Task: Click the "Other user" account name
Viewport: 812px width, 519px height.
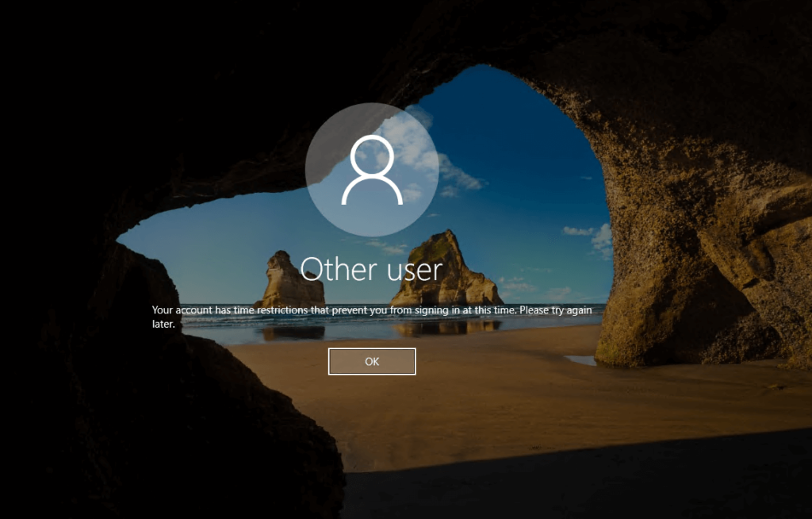Action: [x=371, y=269]
